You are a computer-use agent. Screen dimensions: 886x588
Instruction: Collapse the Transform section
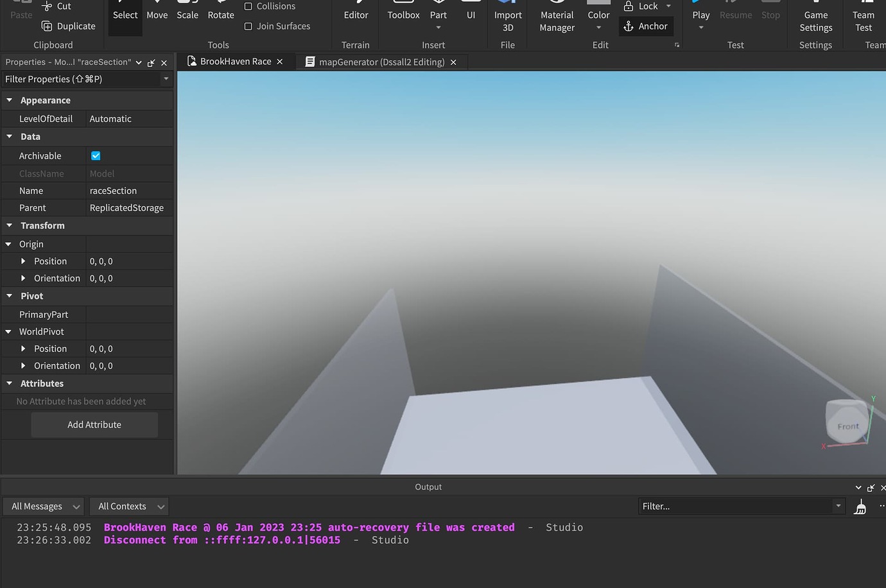tap(9, 225)
